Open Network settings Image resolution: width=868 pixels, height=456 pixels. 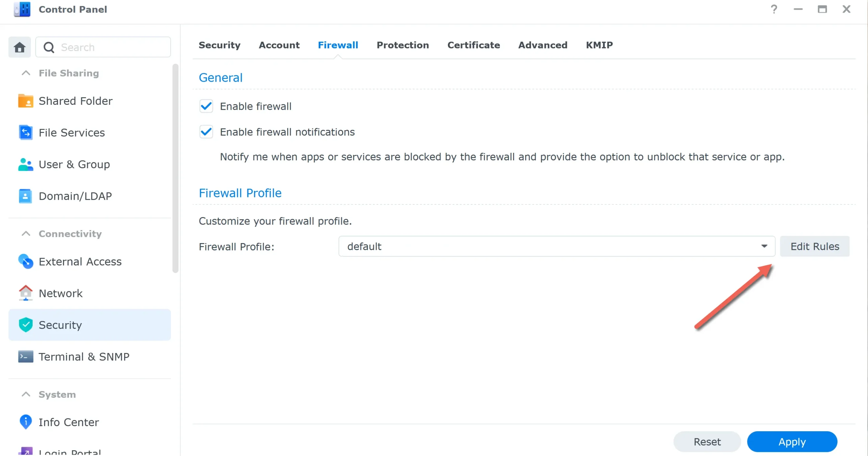click(x=60, y=293)
